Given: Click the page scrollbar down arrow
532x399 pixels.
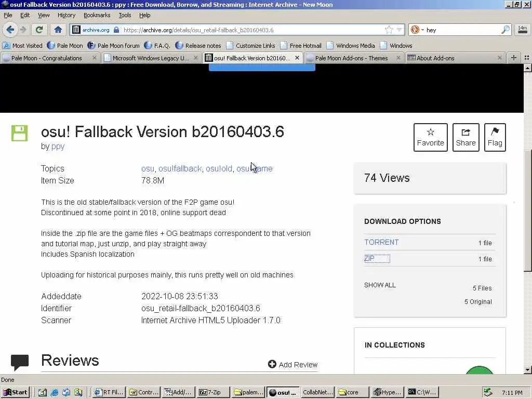Looking at the screenshot, I should point(528,370).
